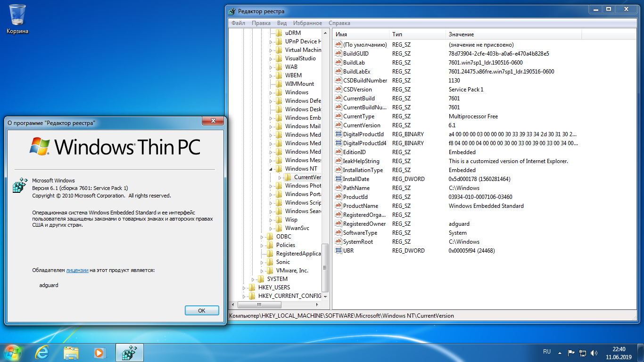644x362 pixels.
Task: Open Windows Explorer folder taskbar icon
Action: click(71, 353)
